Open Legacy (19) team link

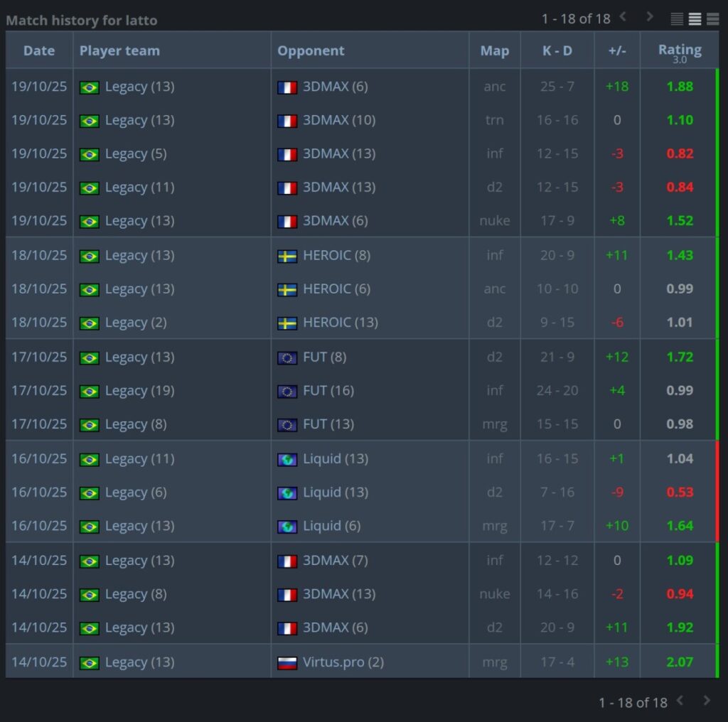click(x=139, y=391)
